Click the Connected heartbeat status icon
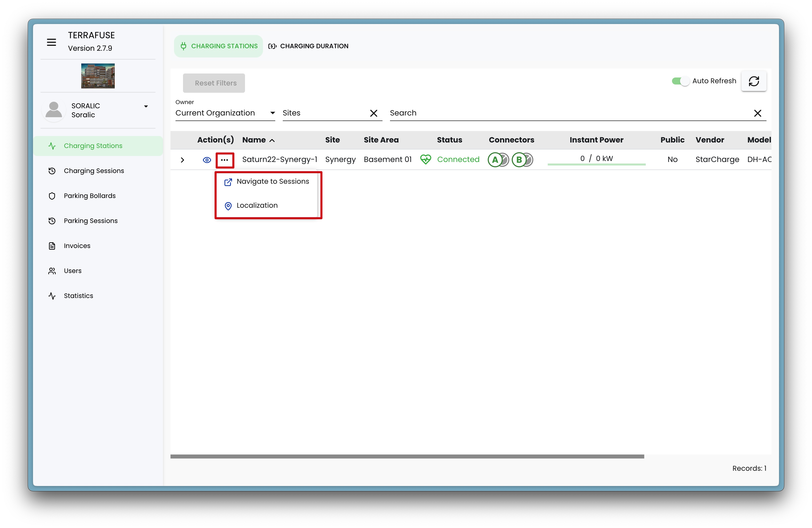The image size is (812, 528). tap(425, 159)
